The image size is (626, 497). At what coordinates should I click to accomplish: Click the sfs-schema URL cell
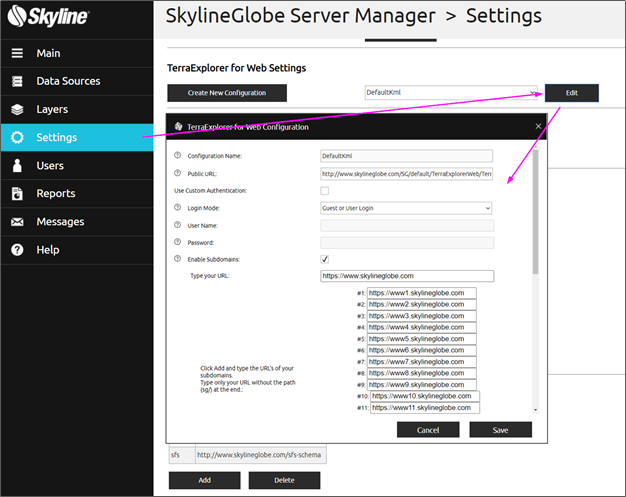coord(261,455)
